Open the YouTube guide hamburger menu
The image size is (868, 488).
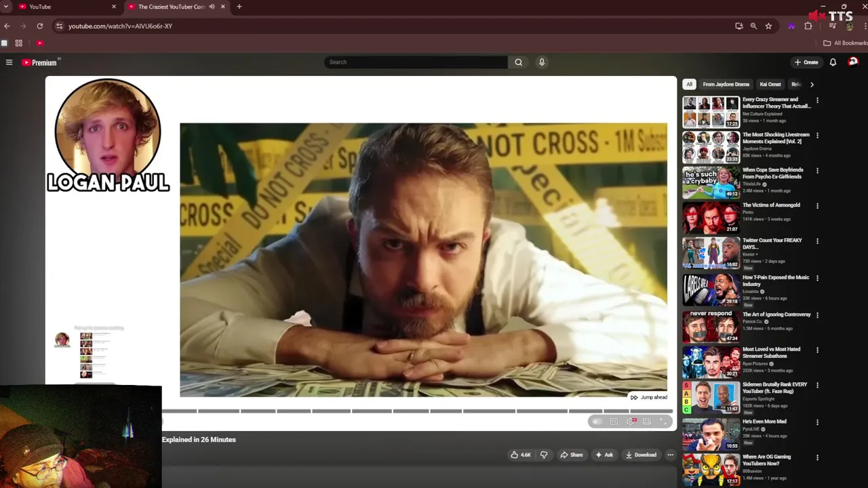click(9, 62)
